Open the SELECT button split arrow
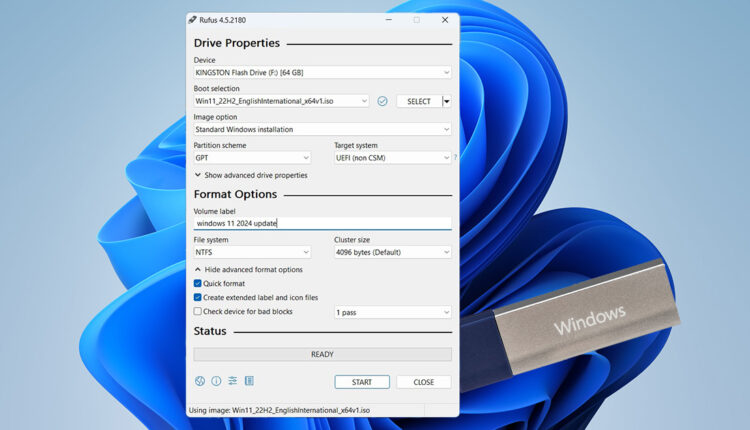750x430 pixels. 446,101
